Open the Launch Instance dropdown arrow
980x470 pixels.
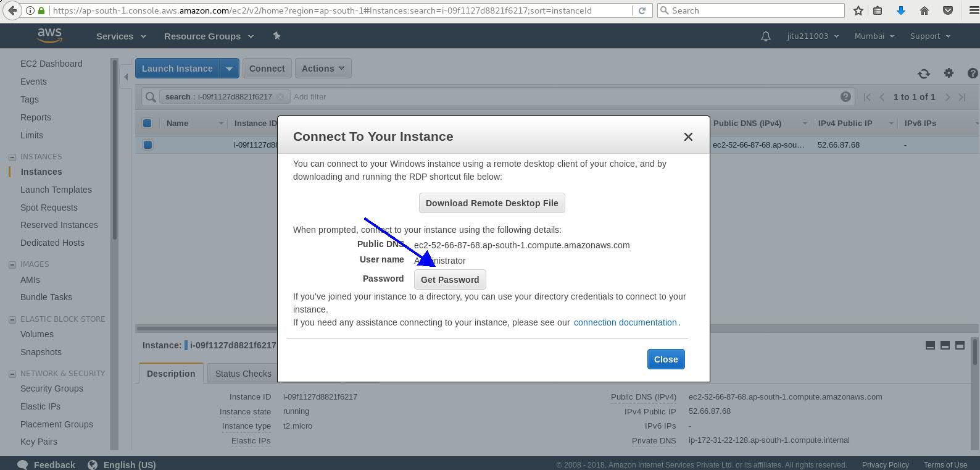tap(229, 69)
